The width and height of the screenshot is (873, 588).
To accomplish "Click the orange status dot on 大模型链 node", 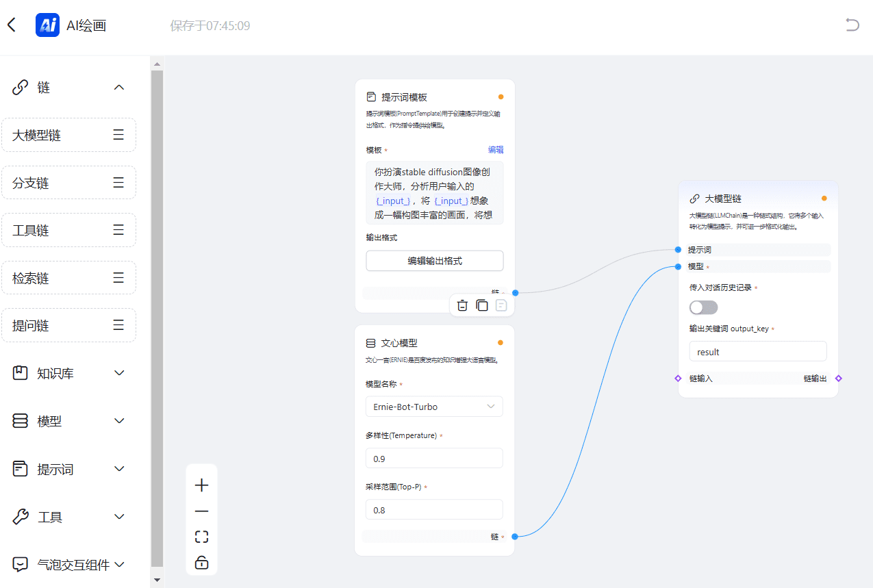I will pos(824,199).
